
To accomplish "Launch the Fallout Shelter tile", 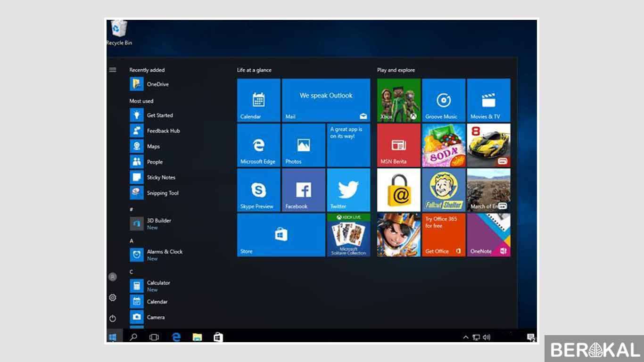I will pos(444,190).
